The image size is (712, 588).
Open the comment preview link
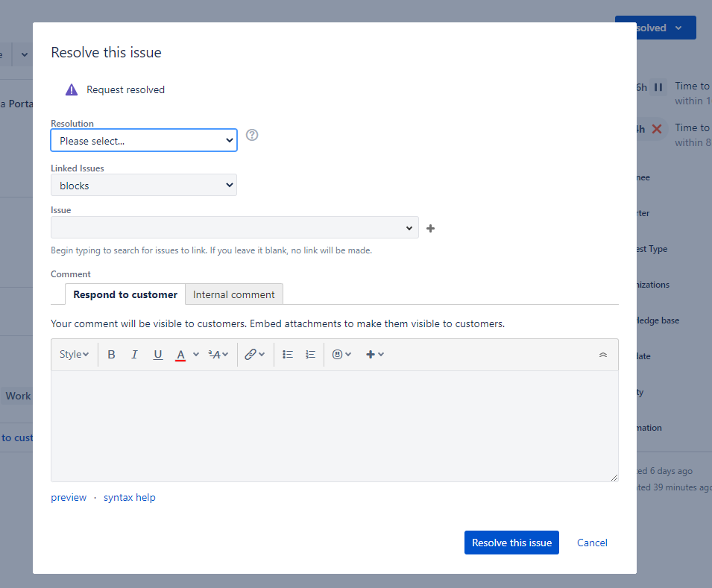click(69, 497)
